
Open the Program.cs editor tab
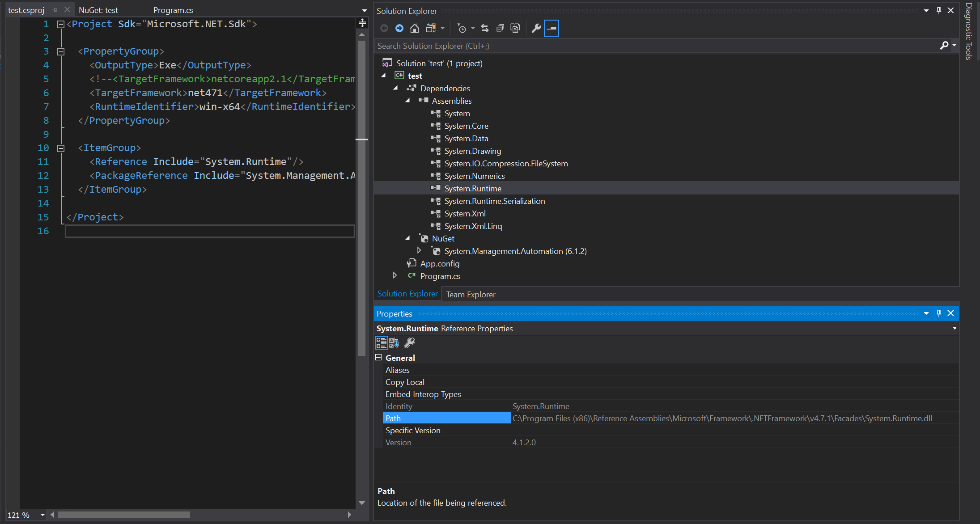pos(173,10)
